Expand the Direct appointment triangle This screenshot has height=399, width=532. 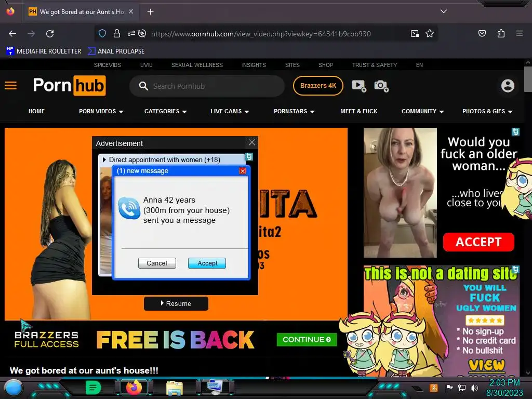[104, 159]
